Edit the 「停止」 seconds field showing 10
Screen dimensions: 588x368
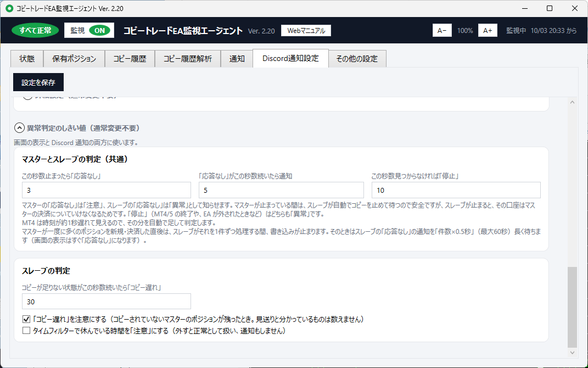(456, 190)
